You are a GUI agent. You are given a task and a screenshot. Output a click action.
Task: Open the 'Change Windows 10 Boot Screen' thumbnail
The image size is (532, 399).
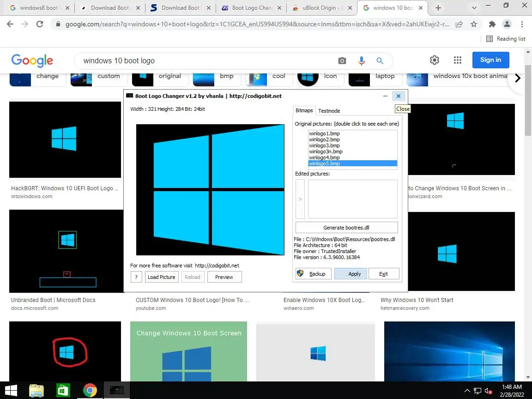188,351
